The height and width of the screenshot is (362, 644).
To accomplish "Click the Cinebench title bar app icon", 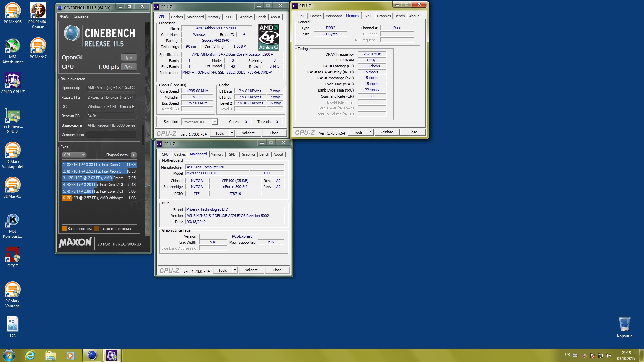I will 60,8.
